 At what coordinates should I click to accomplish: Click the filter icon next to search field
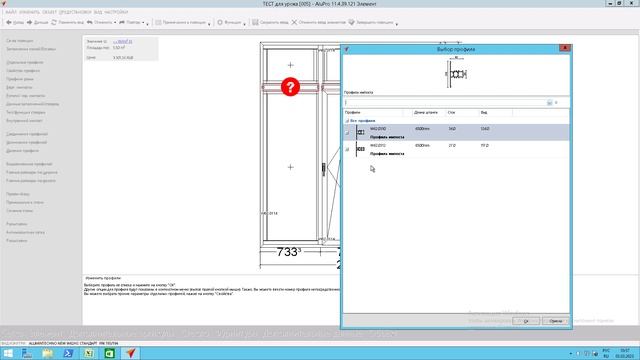click(x=549, y=103)
